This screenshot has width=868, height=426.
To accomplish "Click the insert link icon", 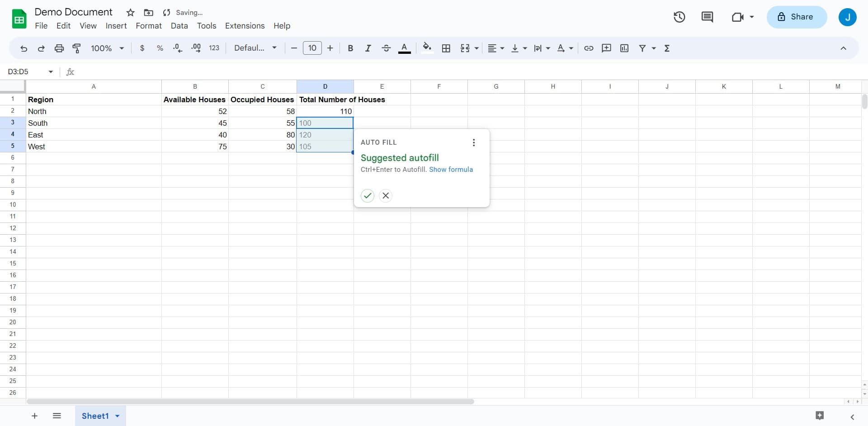I will [x=589, y=48].
